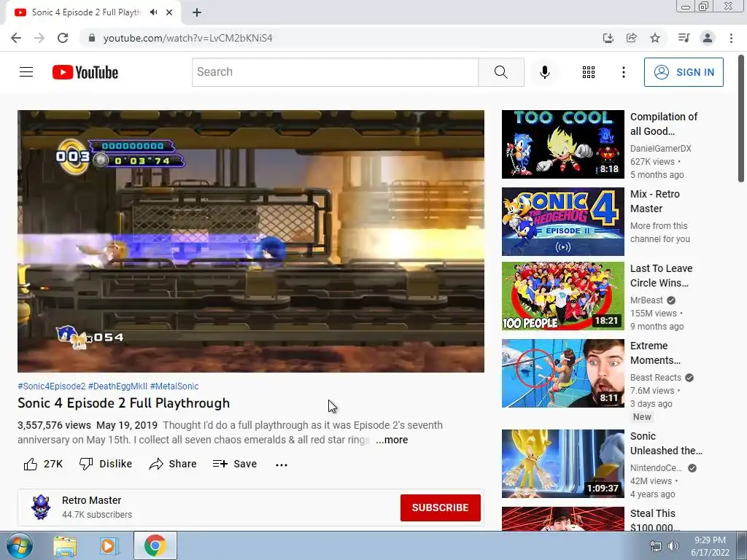Viewport: 747px width, 560px height.
Task: Open the Steal This $100,000 video title
Action: point(654,520)
